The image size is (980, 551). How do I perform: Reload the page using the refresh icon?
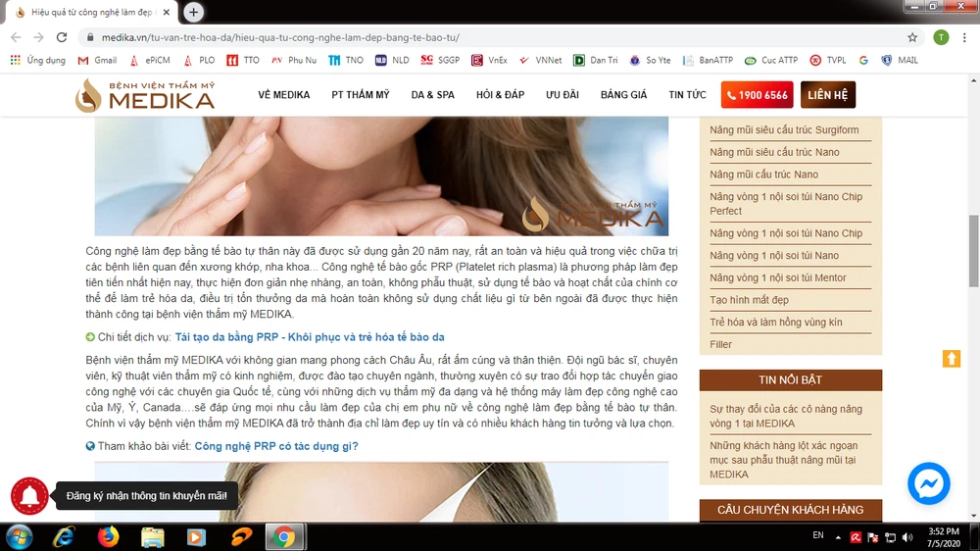(x=61, y=37)
